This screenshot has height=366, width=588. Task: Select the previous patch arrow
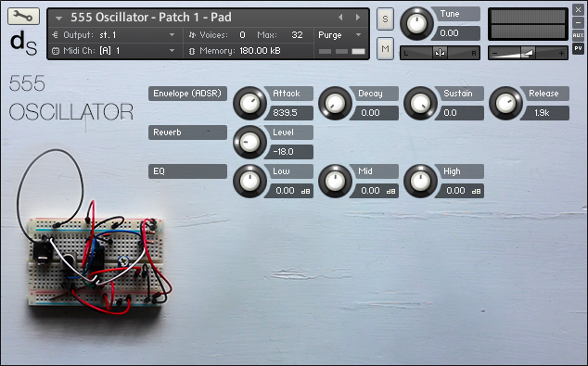point(340,18)
